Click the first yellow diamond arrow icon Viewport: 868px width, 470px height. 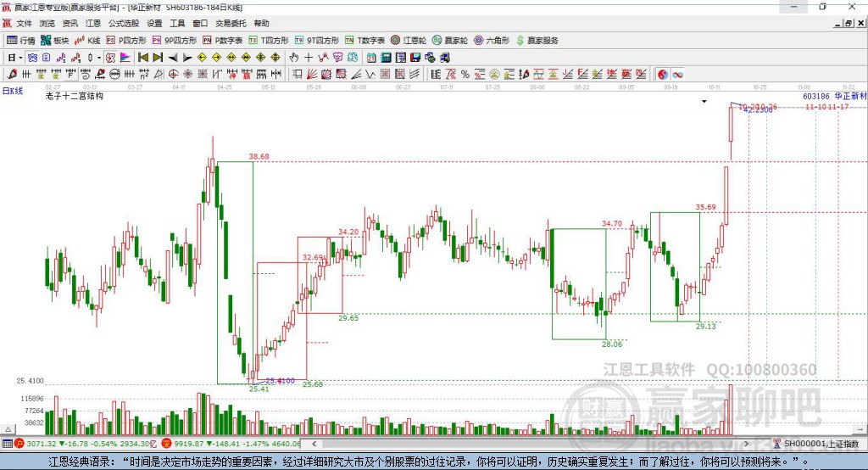[202, 58]
